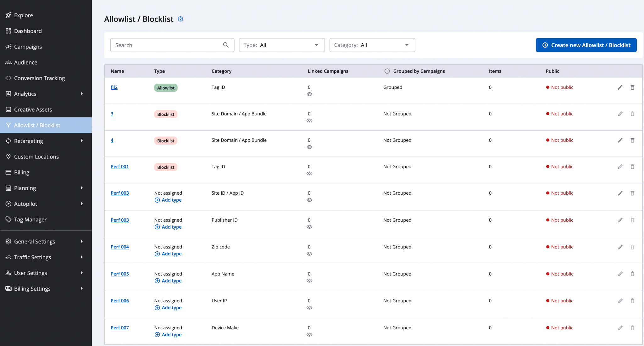Click info icon next to Grouped by Campaigns
This screenshot has width=644, height=346.
click(387, 71)
